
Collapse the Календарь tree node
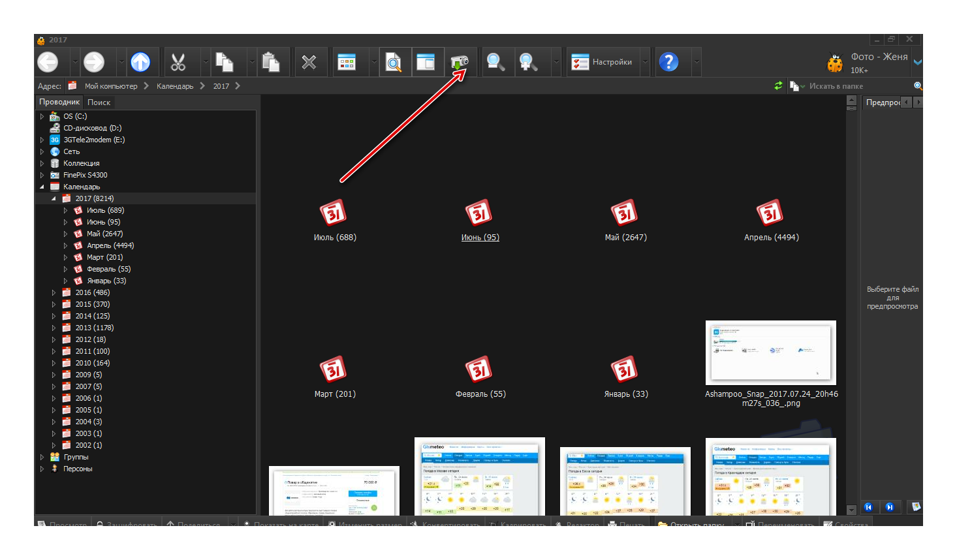point(42,187)
